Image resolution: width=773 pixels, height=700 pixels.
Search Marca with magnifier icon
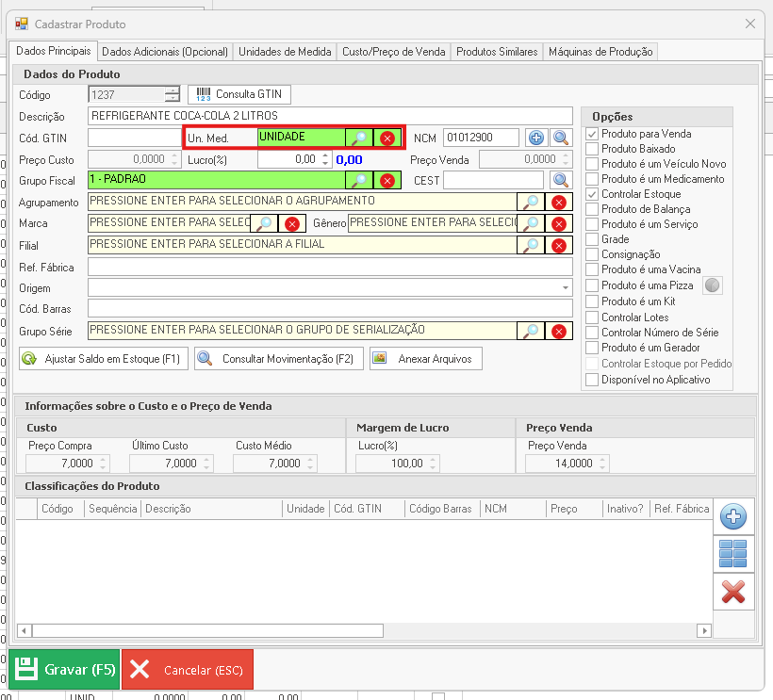(x=264, y=223)
